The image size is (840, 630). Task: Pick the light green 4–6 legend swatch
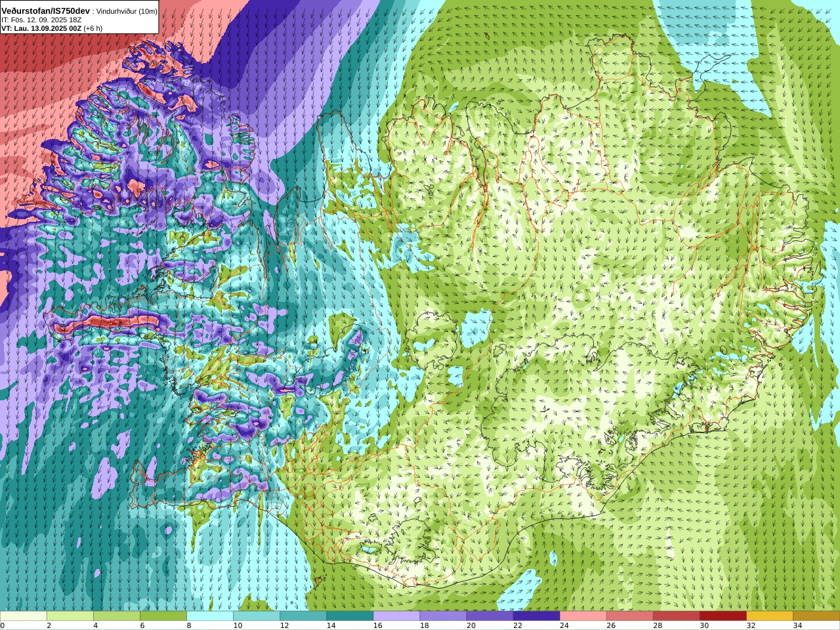117,616
